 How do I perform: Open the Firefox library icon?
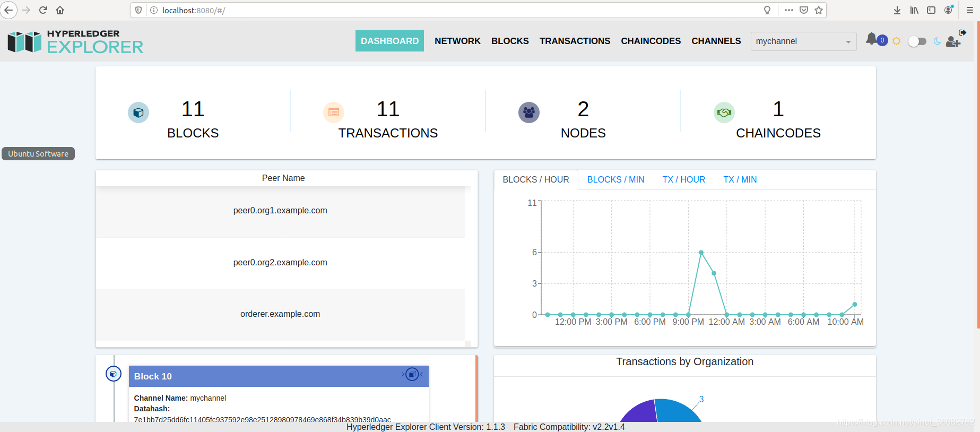coord(914,10)
